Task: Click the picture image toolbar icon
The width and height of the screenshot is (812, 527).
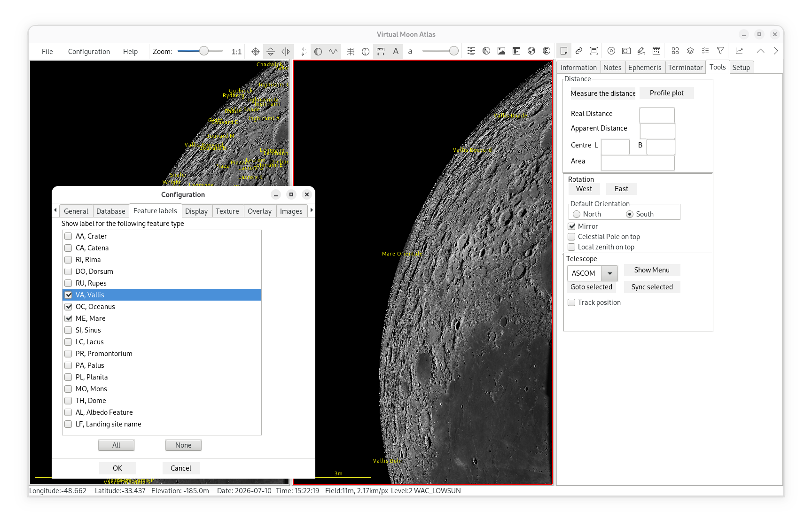Action: 501,51
